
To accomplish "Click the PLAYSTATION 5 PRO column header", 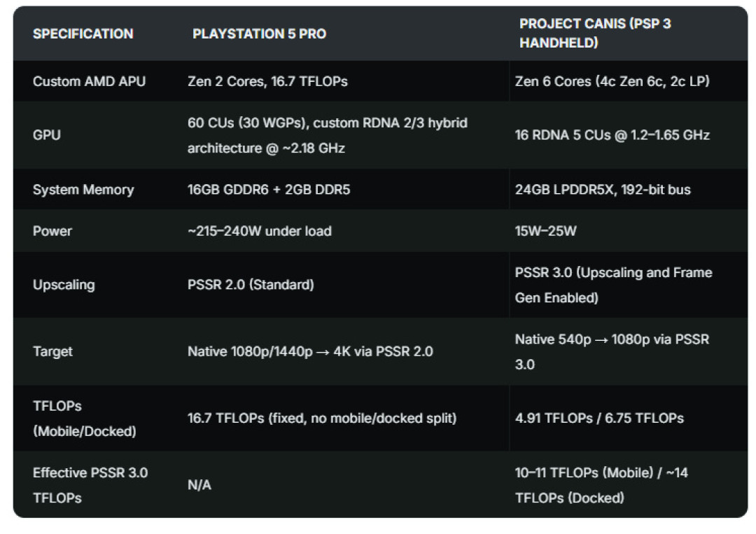I will [260, 34].
